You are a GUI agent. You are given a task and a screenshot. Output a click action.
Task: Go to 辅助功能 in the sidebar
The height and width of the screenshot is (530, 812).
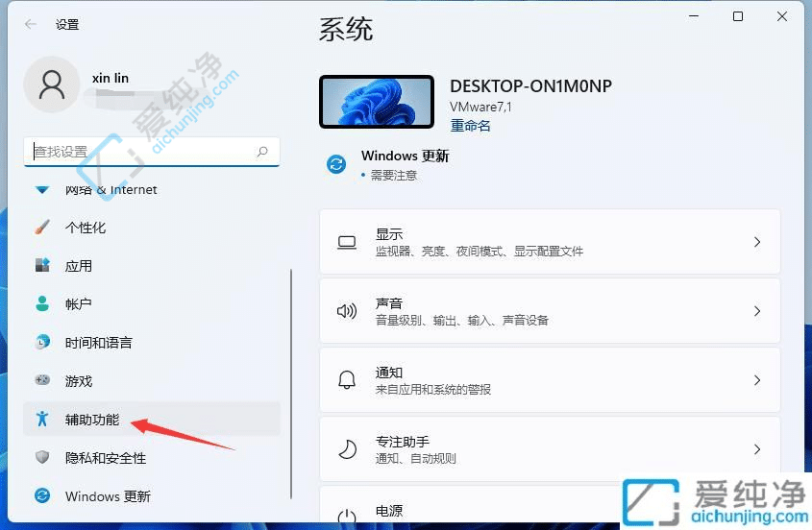coord(152,419)
